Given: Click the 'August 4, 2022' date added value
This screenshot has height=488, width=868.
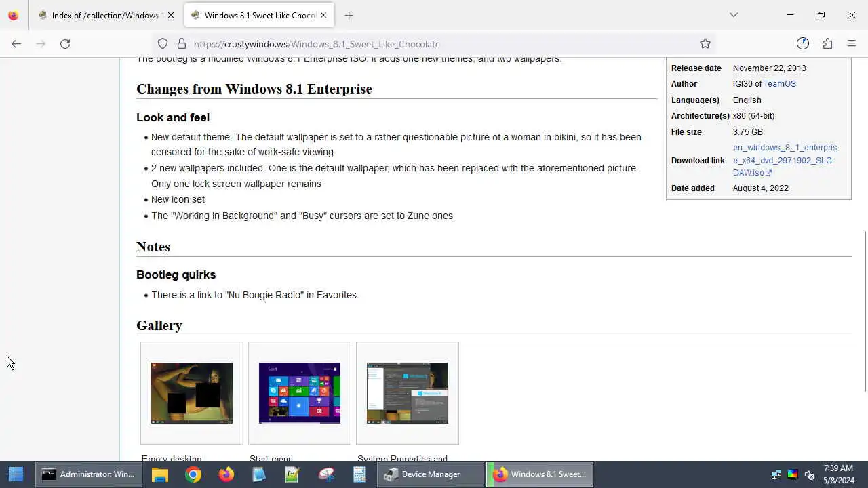Looking at the screenshot, I should click(x=761, y=188).
